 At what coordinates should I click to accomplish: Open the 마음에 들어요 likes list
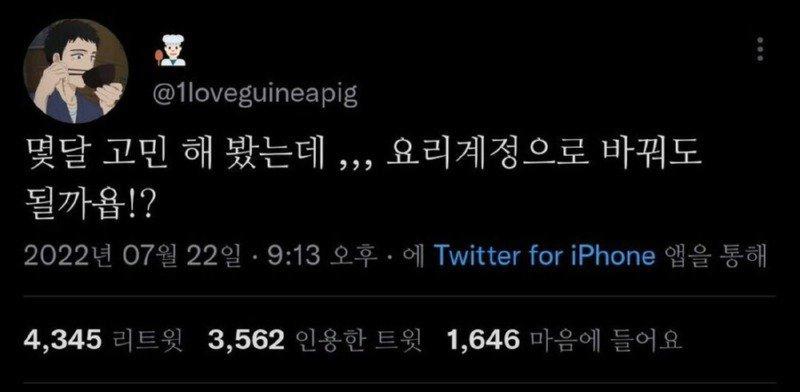pyautogui.click(x=606, y=339)
